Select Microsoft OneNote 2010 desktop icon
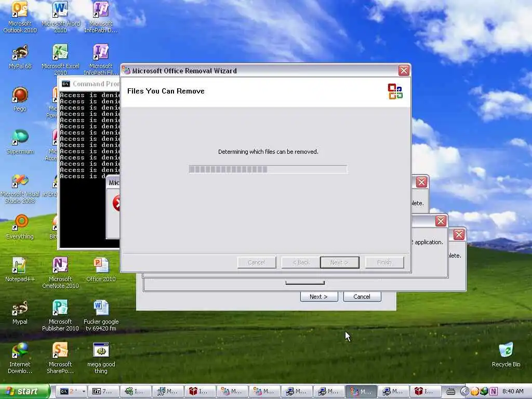 tap(60, 273)
